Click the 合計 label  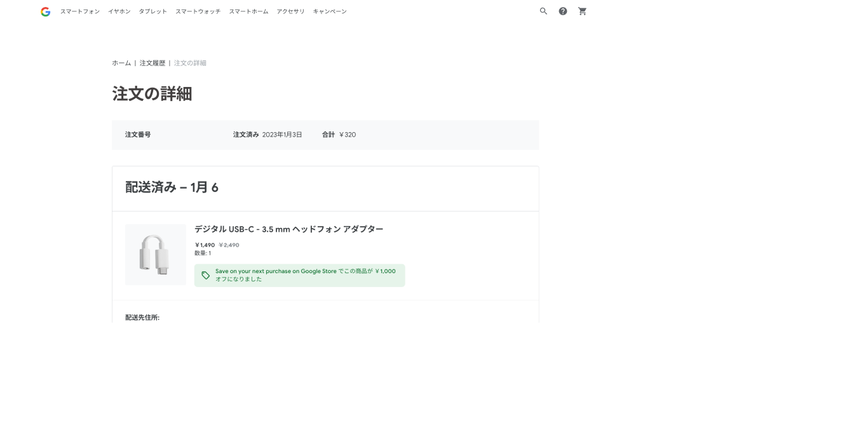click(329, 135)
